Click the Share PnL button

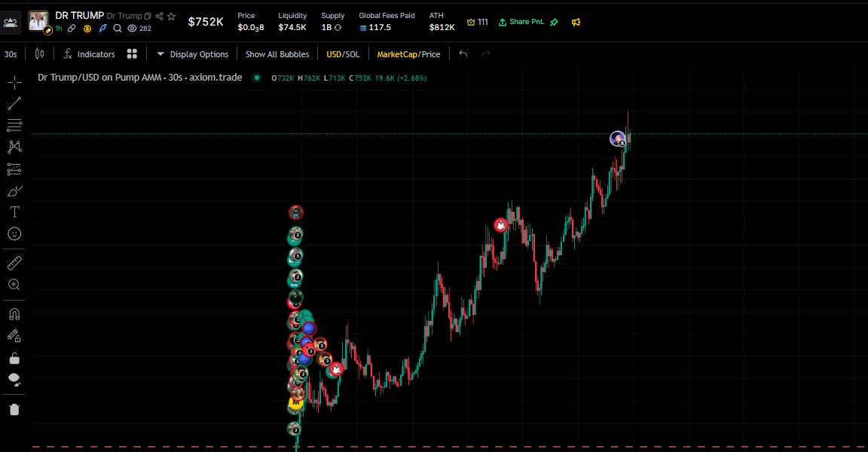coord(521,22)
